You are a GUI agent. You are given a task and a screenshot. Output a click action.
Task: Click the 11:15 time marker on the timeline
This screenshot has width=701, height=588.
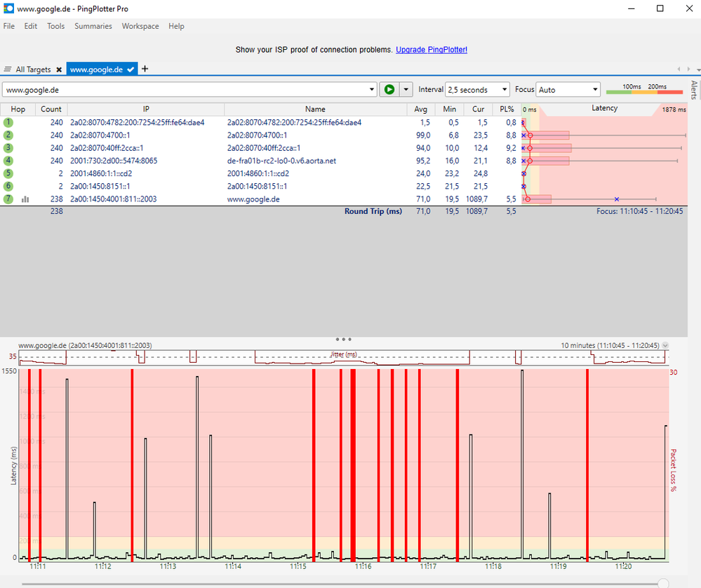point(298,566)
